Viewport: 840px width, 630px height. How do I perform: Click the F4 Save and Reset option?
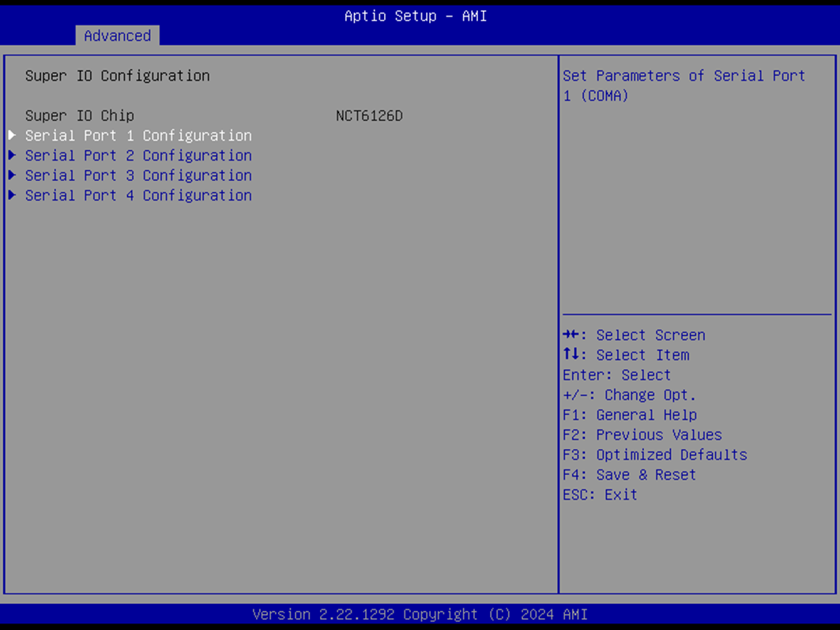point(629,474)
